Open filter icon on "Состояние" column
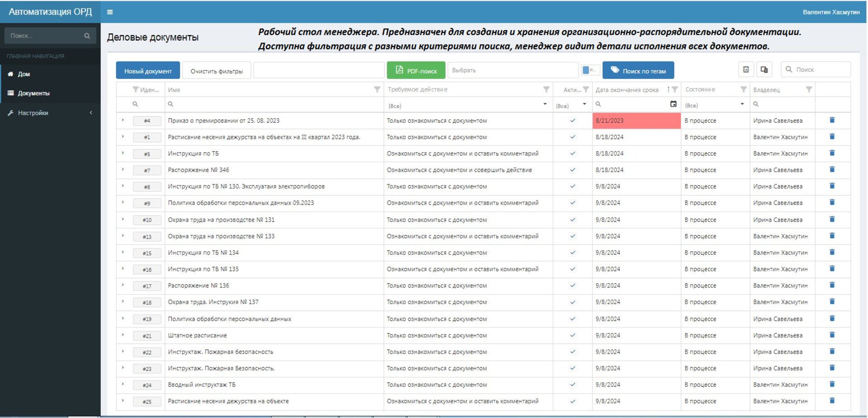868x418 pixels. (x=743, y=90)
